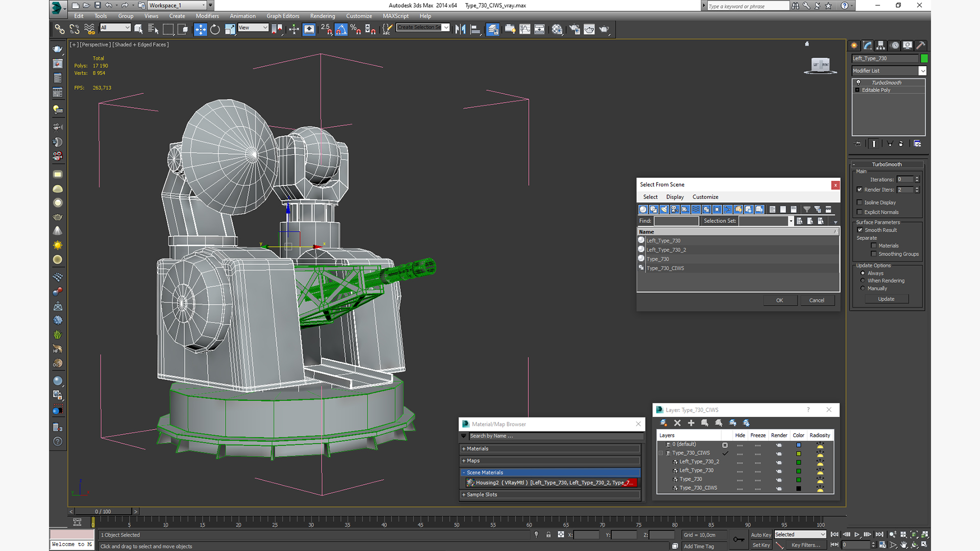Click the Set Key button

tap(761, 545)
